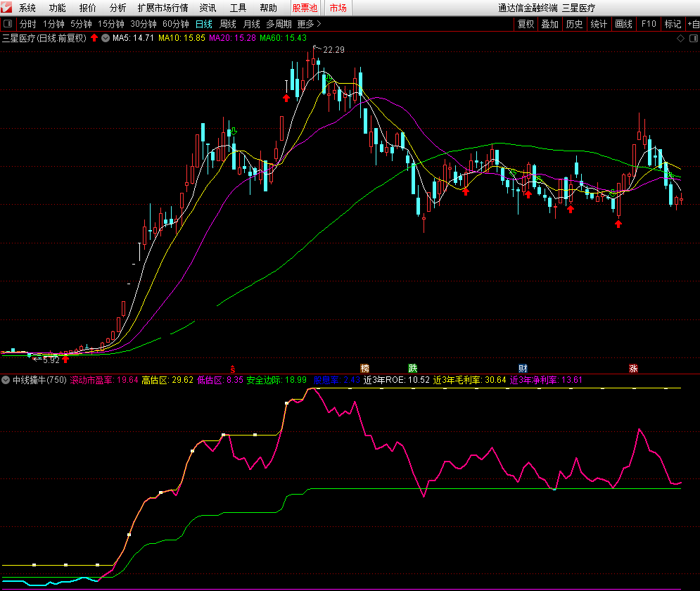This screenshot has width=700, height=591.
Task: Click the blue 财 marker icon
Action: point(523,368)
